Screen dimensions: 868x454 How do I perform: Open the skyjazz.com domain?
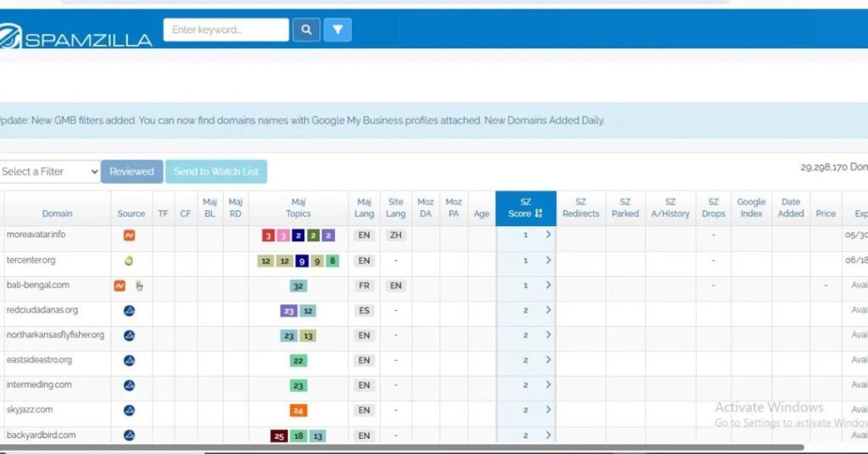(30, 409)
